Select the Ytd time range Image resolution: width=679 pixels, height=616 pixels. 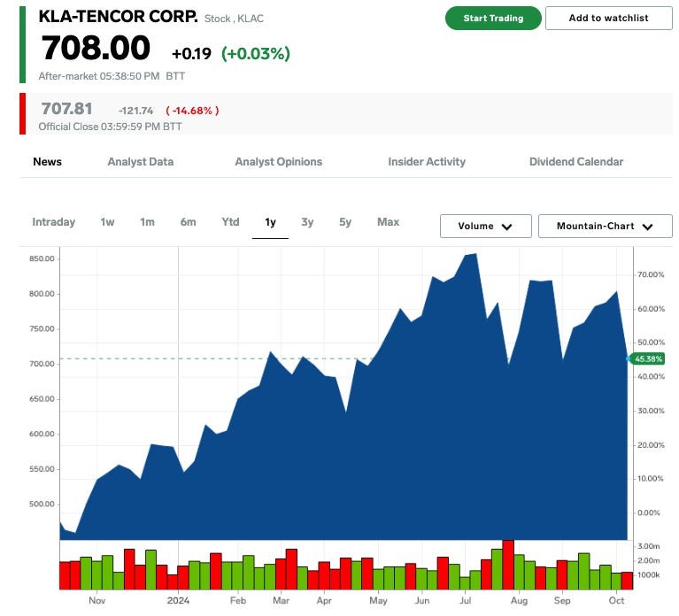pos(230,222)
